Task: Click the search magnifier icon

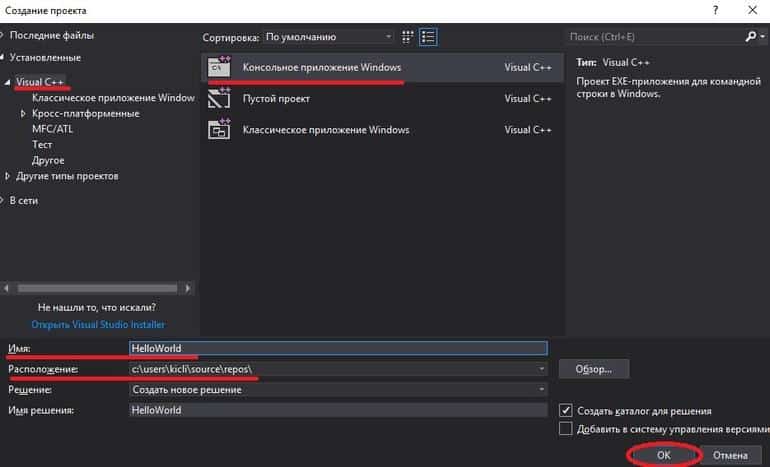Action: click(750, 36)
